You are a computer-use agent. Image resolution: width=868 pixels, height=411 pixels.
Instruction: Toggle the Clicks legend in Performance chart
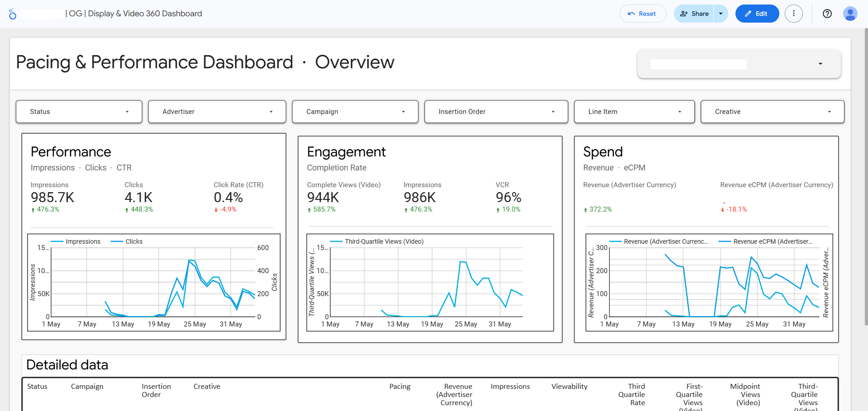[x=127, y=241]
